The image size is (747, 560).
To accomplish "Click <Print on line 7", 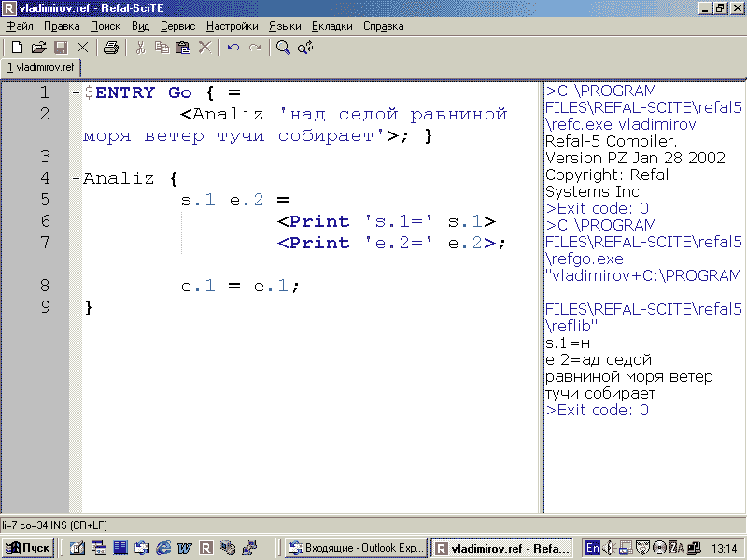I will [314, 243].
